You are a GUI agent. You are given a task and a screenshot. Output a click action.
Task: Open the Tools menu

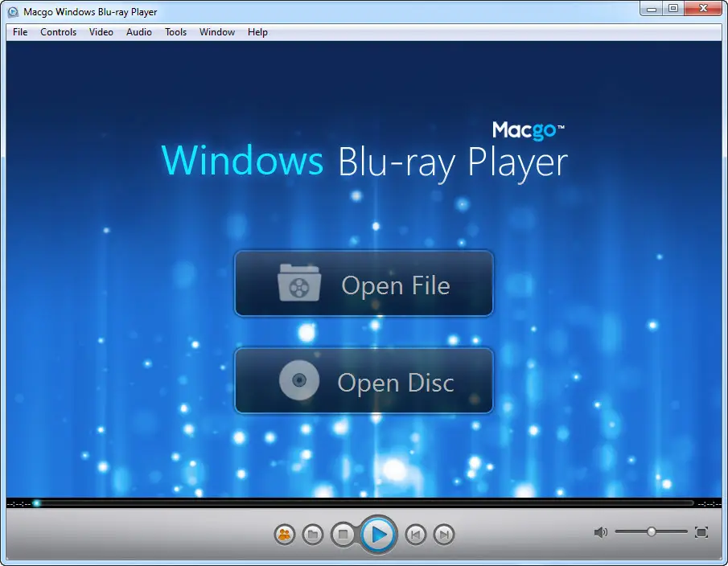(x=175, y=32)
